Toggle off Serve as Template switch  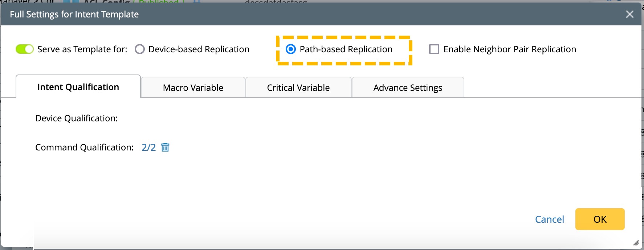pyautogui.click(x=25, y=49)
